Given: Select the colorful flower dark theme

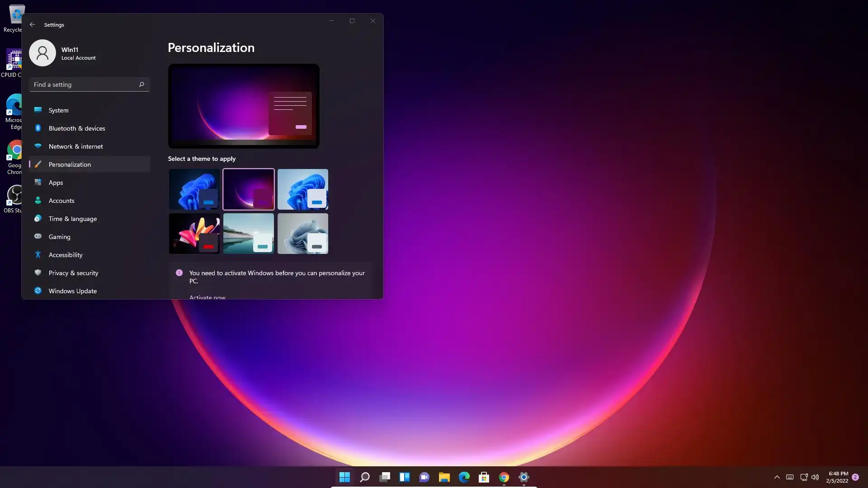Looking at the screenshot, I should (x=194, y=234).
